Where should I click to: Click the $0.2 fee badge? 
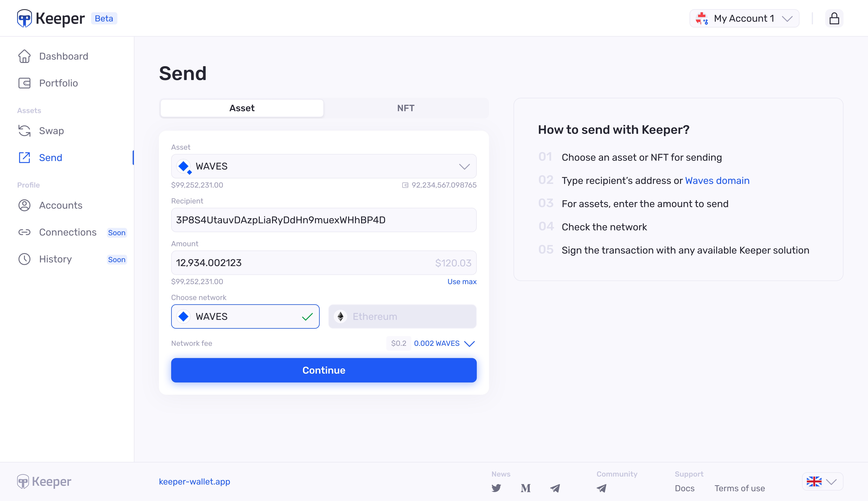(x=399, y=343)
